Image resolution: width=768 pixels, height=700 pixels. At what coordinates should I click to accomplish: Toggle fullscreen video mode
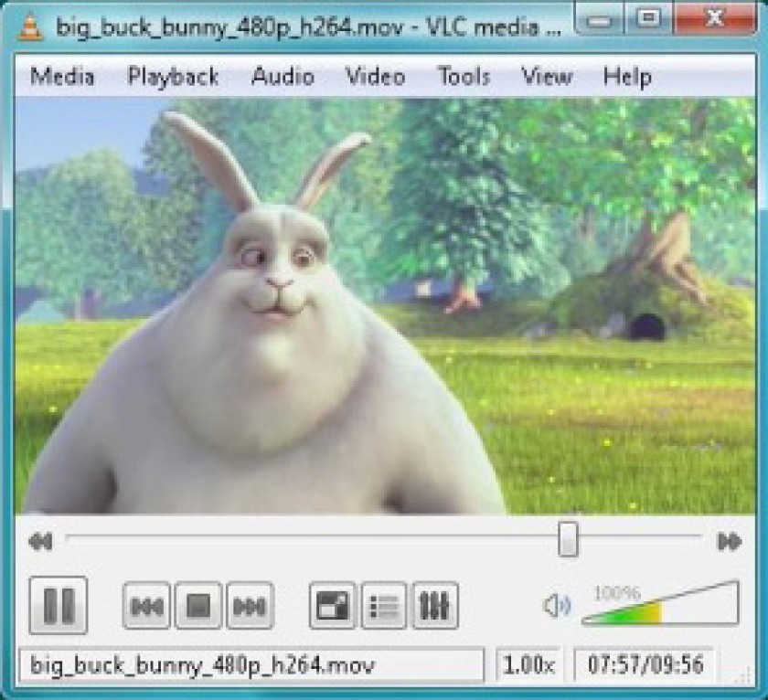click(333, 606)
